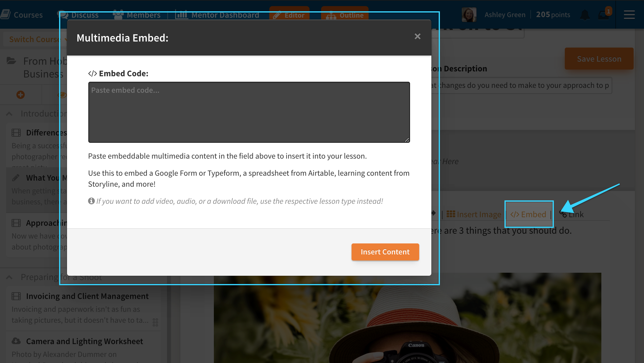Image resolution: width=644 pixels, height=363 pixels.
Task: Select Invoicing and Client Management lesson
Action: tap(87, 296)
